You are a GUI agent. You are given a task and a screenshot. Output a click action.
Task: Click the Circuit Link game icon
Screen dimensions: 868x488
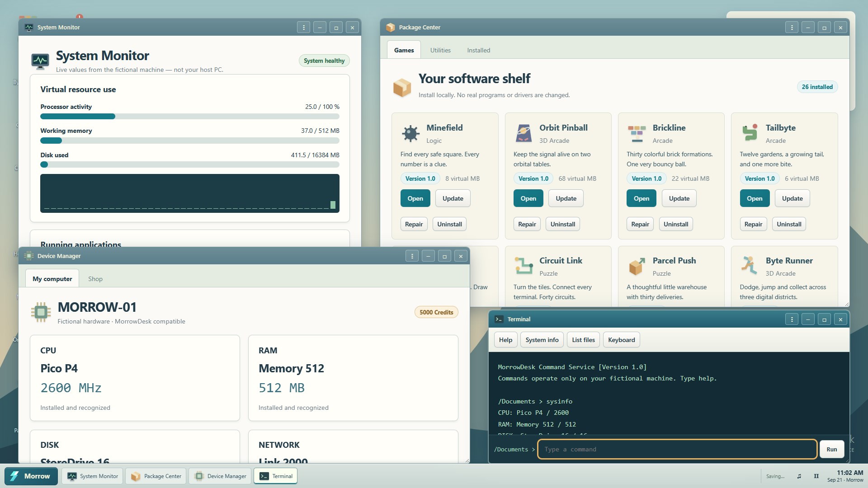524,266
